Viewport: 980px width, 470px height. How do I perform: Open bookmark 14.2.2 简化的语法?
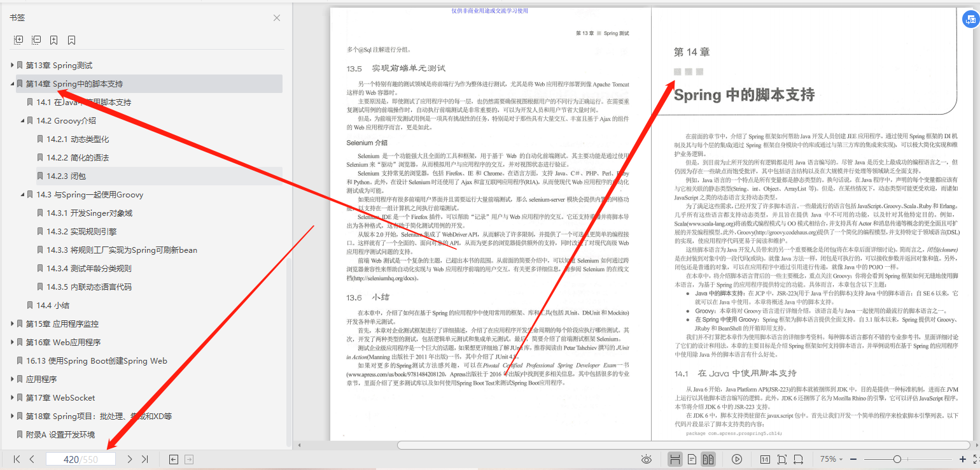78,158
